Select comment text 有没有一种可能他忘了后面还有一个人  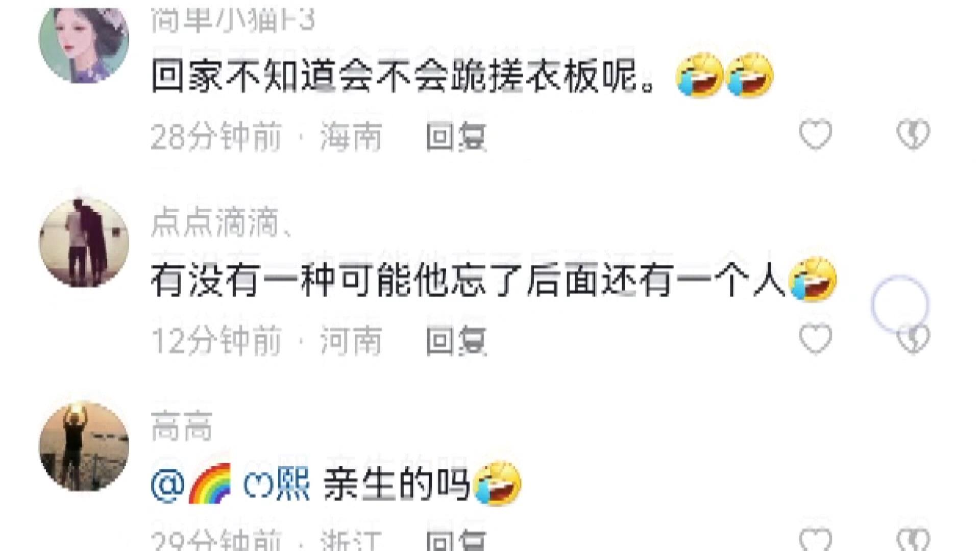click(x=468, y=281)
